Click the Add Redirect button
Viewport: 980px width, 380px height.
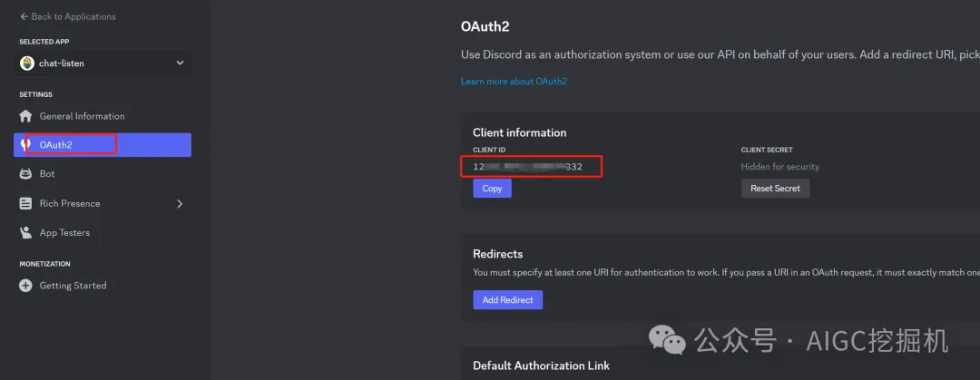pos(507,300)
